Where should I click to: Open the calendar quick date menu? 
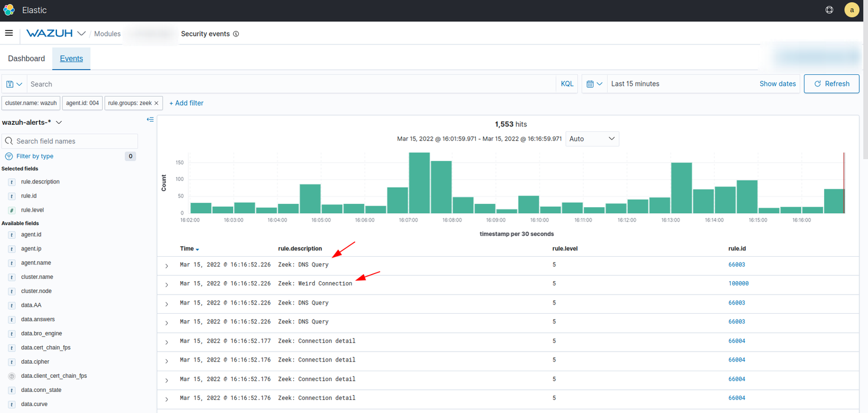coord(594,84)
